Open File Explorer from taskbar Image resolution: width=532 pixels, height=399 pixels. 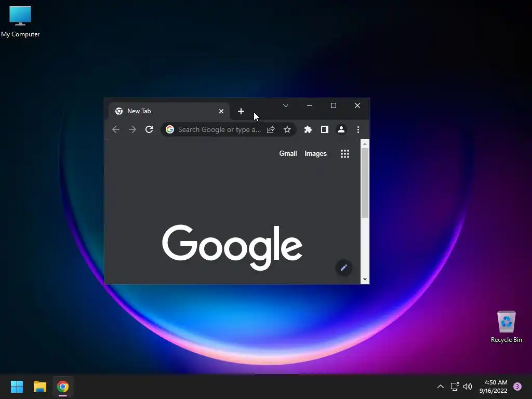pyautogui.click(x=39, y=387)
